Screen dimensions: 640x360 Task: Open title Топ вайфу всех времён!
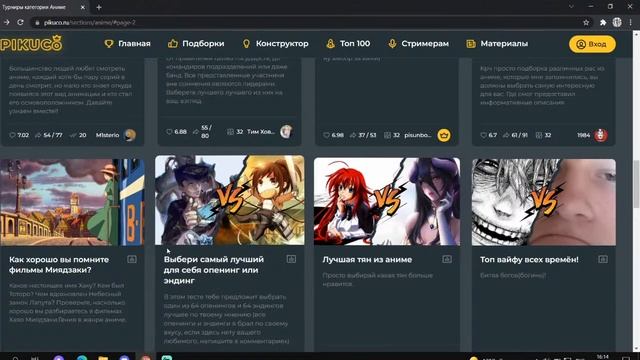529,260
